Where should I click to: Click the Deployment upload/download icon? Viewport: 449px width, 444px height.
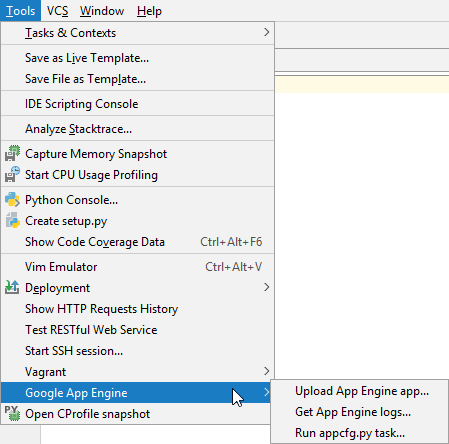12,287
